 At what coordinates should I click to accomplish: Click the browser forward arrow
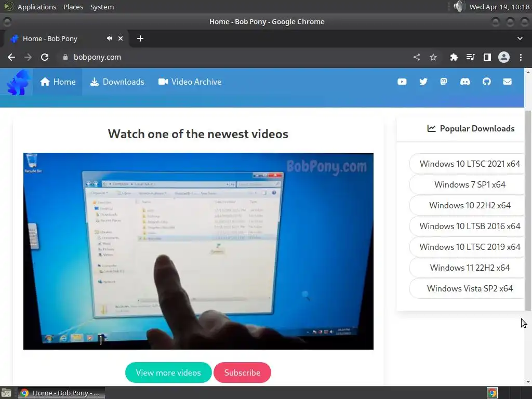coord(28,57)
